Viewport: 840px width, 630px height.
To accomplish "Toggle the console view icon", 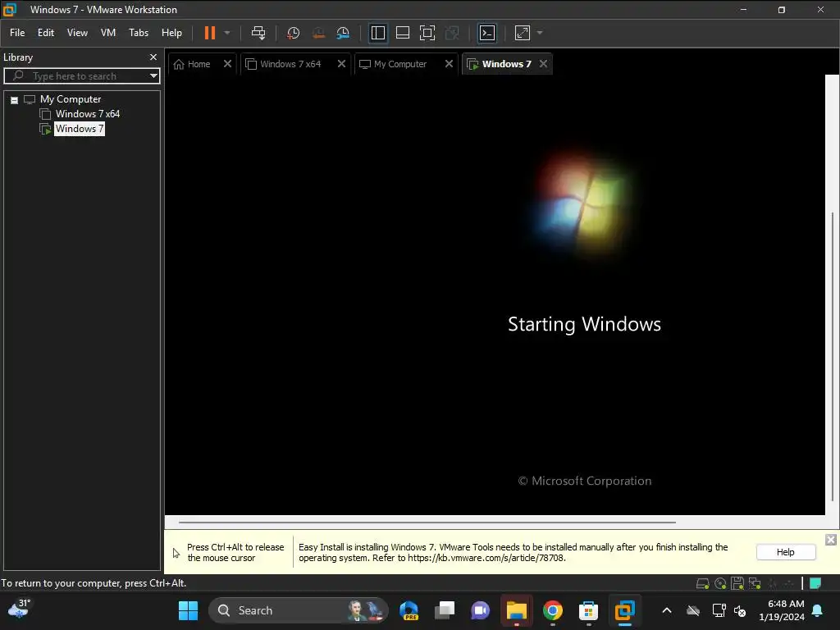I will pyautogui.click(x=487, y=33).
